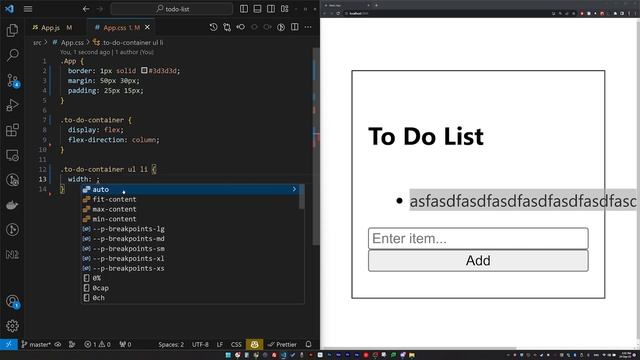The height and width of the screenshot is (360, 640).
Task: Split the editor right
Action: pyautogui.click(x=295, y=27)
